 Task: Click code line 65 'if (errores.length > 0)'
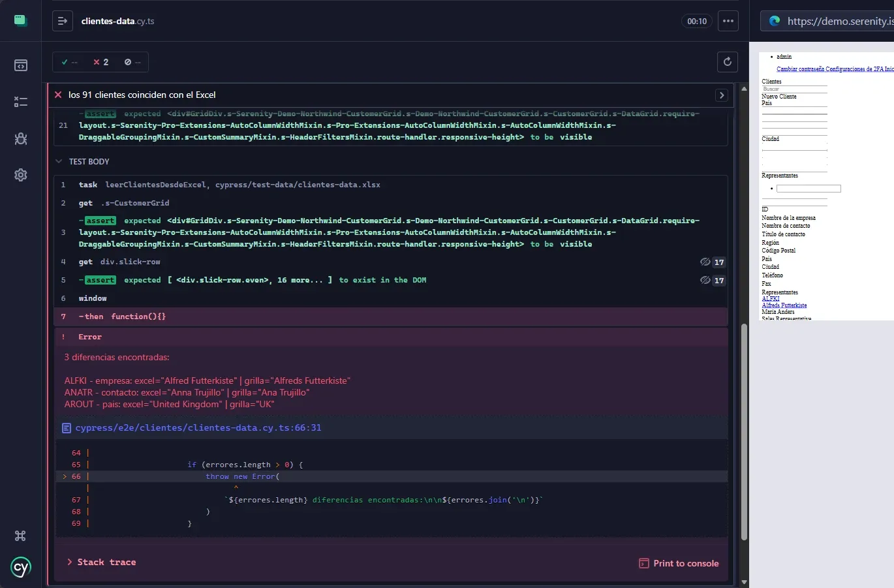tap(245, 465)
